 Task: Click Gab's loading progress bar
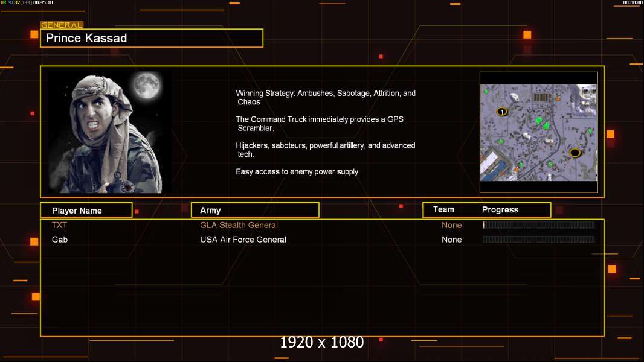pyautogui.click(x=539, y=239)
